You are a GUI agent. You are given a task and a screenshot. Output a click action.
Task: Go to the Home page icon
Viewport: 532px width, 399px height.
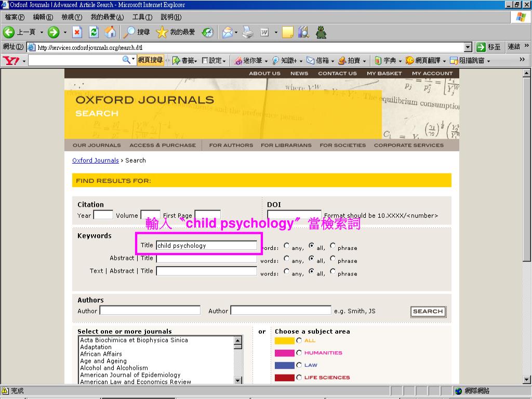pos(110,32)
